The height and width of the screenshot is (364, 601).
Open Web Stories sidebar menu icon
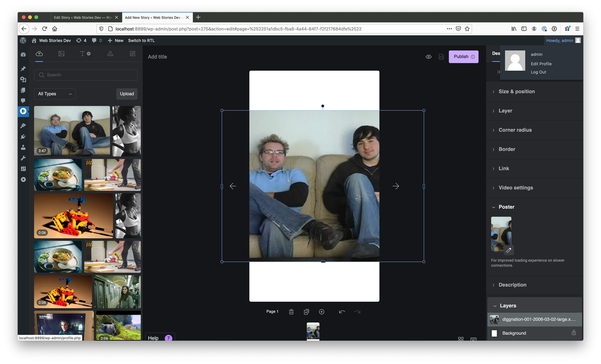pyautogui.click(x=23, y=111)
